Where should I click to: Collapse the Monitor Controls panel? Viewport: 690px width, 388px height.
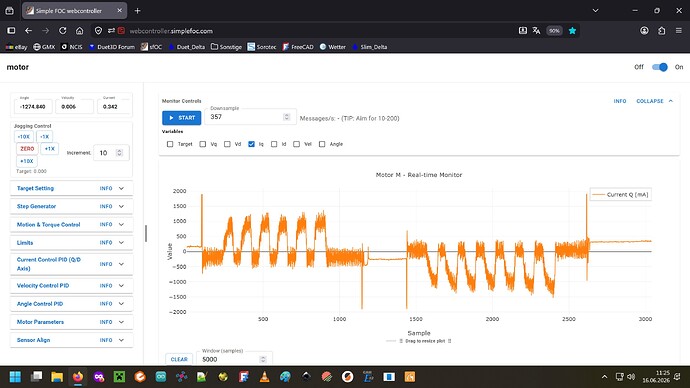coord(654,101)
